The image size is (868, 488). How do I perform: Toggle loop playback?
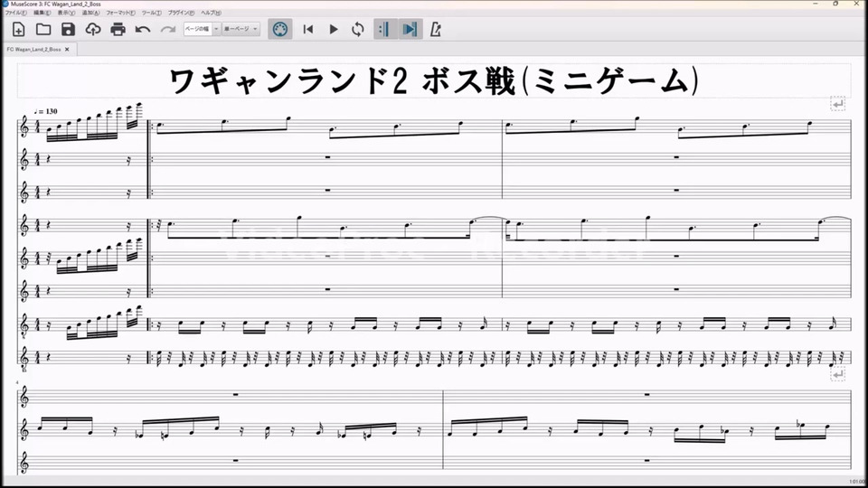358,29
